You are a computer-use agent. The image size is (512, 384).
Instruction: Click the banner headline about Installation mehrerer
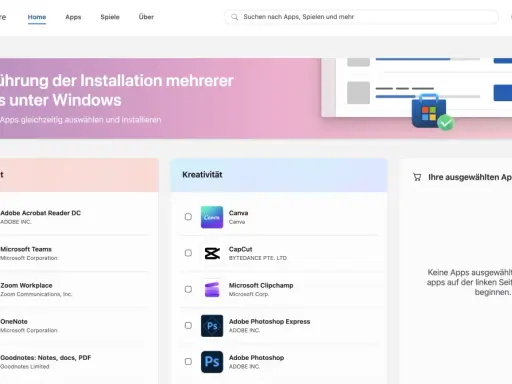click(117, 90)
